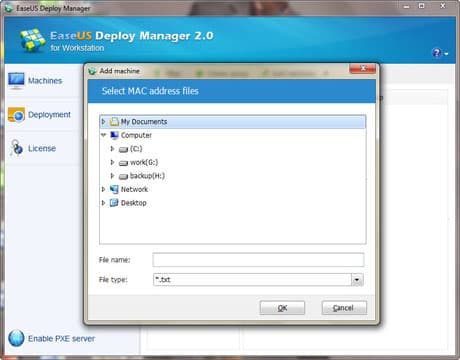The width and height of the screenshot is (460, 360).
Task: Click the work(G:) drive icon
Action: click(123, 163)
